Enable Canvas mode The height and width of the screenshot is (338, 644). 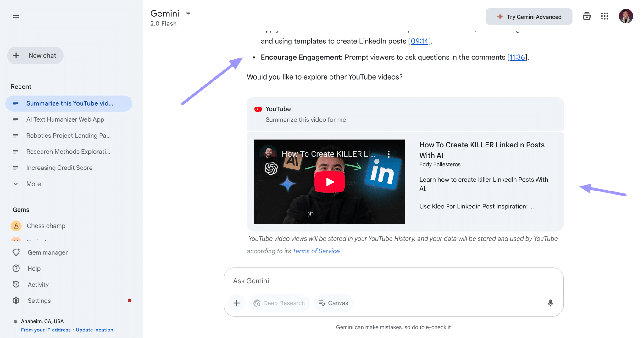333,303
